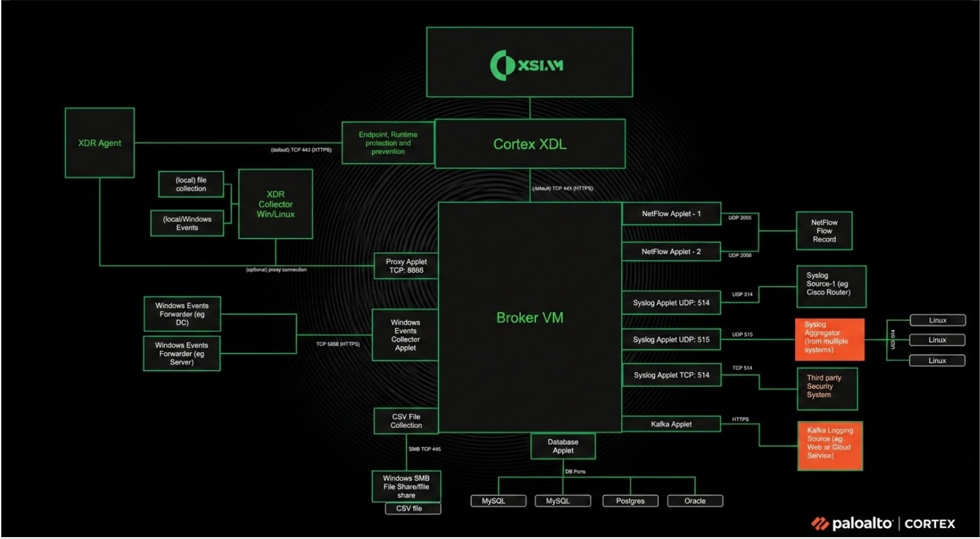Viewport: 980px width, 539px height.
Task: Click Syslog Source-1 (eg Cisco Router) box
Action: click(831, 286)
